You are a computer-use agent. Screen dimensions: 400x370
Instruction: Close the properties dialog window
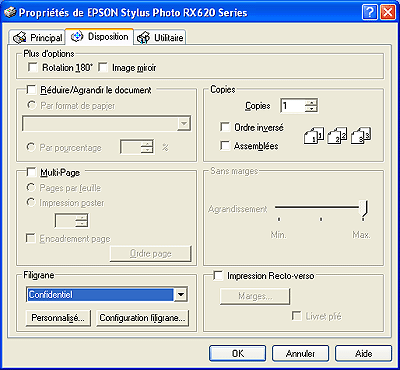387,13
